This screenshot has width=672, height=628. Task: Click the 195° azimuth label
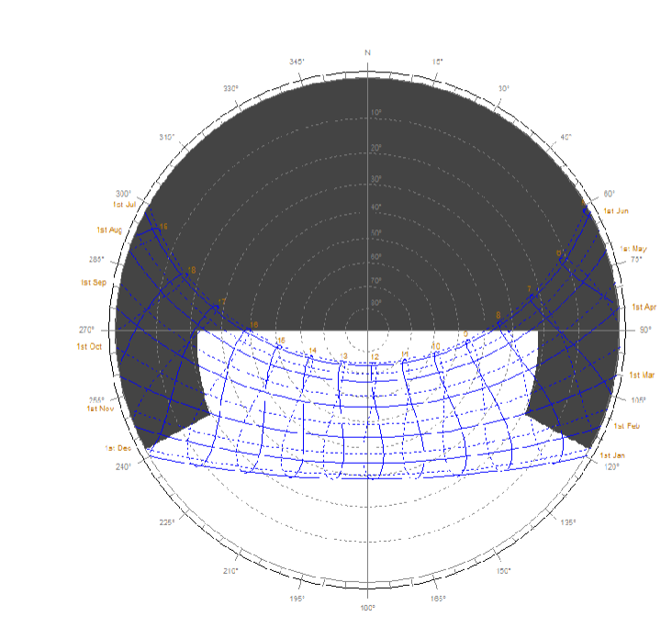(x=297, y=598)
